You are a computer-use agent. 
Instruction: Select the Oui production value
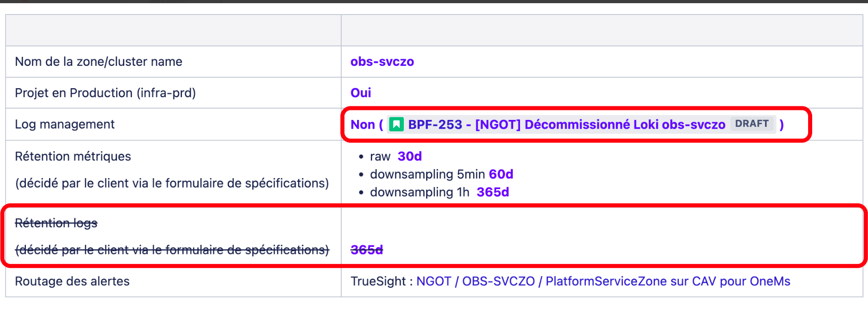(x=361, y=93)
